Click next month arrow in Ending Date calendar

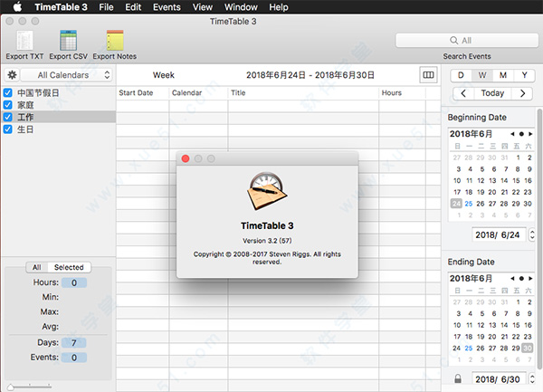[x=530, y=279]
